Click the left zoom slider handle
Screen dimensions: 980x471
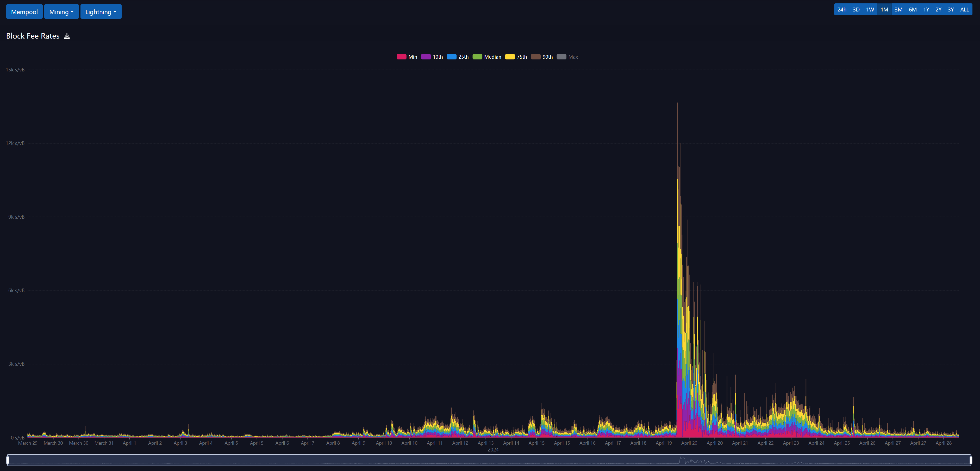(x=8, y=460)
